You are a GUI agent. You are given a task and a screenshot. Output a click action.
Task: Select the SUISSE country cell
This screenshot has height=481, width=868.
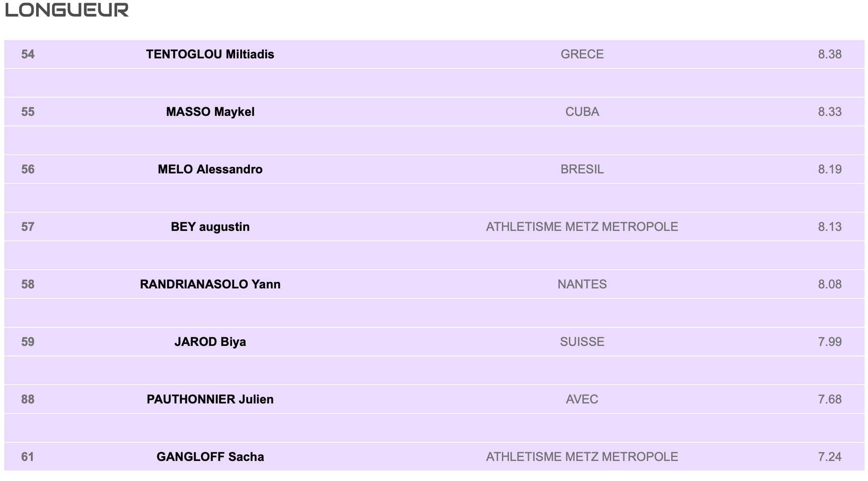pos(582,342)
